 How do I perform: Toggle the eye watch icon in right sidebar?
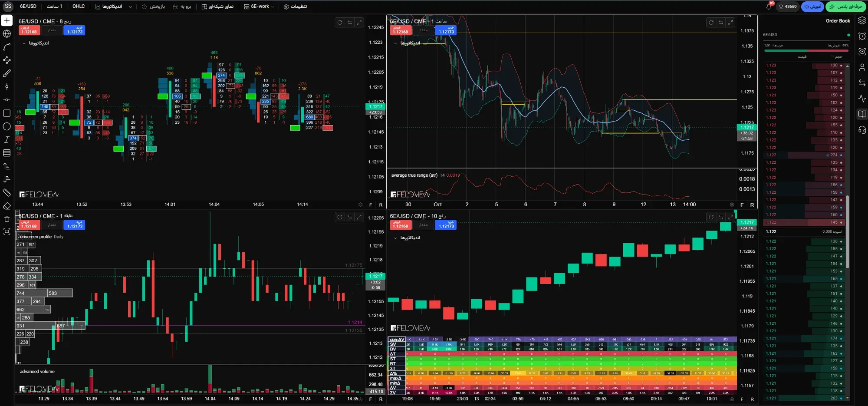coord(862,52)
